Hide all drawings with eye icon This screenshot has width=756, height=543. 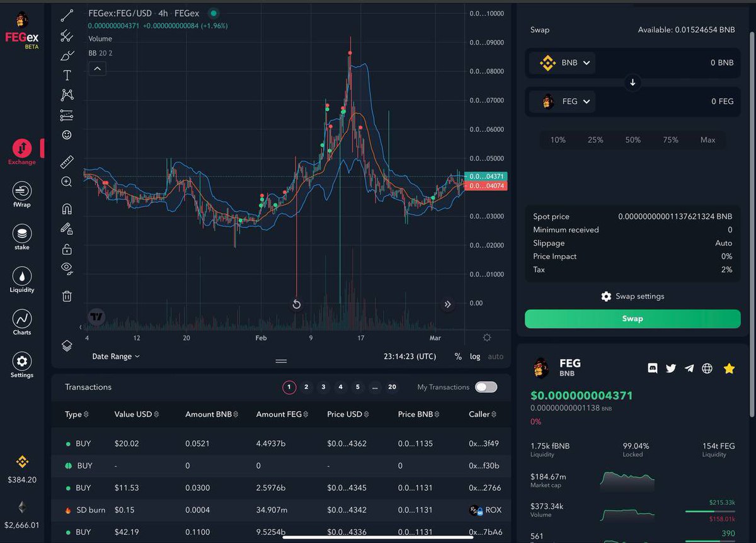[67, 268]
